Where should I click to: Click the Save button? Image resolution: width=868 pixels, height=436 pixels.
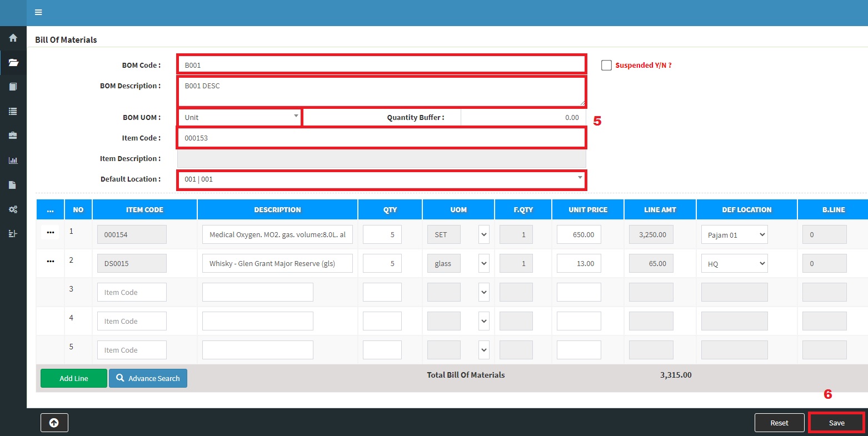click(x=836, y=423)
